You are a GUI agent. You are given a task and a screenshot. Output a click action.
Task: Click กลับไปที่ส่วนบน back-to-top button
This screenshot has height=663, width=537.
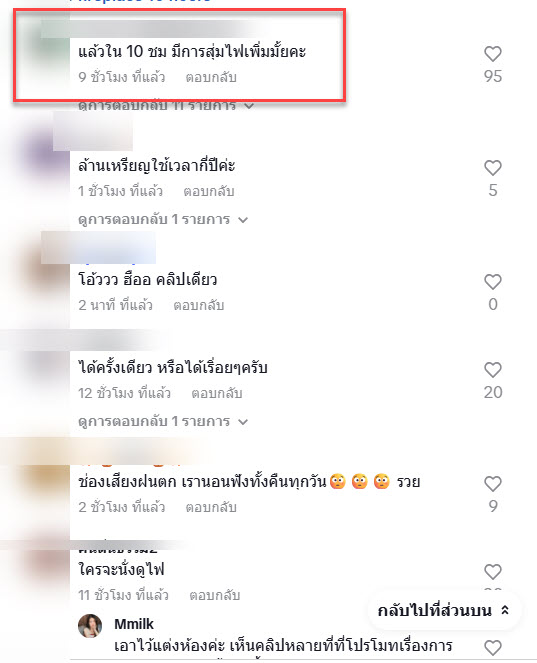[444, 611]
